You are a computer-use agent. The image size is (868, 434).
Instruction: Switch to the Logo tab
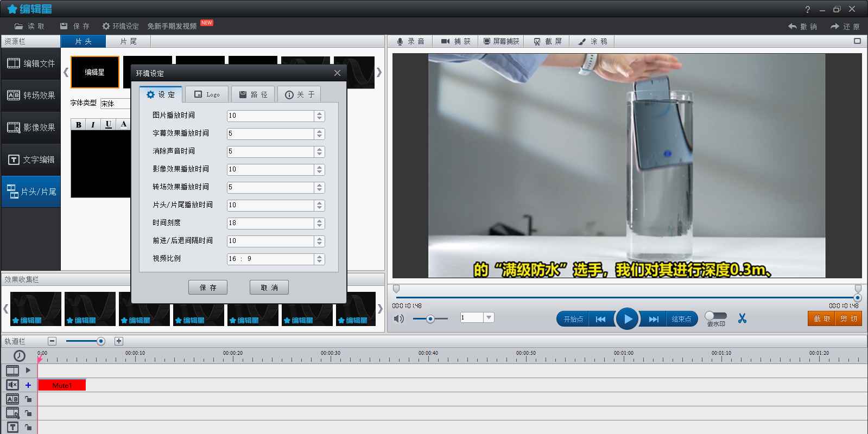point(207,94)
